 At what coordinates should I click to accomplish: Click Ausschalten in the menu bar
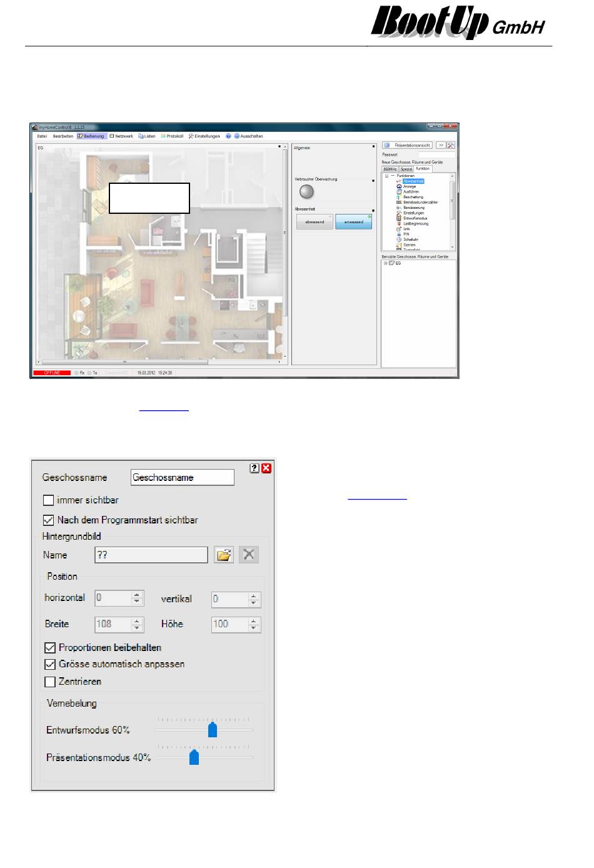[x=249, y=136]
